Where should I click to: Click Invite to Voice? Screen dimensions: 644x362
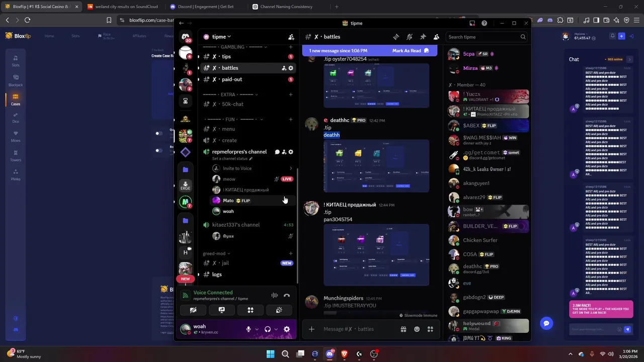252,168
